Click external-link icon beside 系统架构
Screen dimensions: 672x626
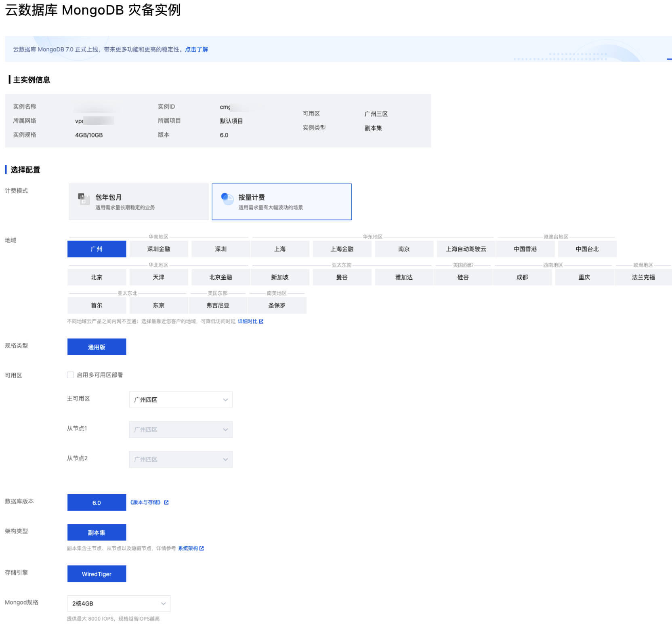tap(202, 548)
